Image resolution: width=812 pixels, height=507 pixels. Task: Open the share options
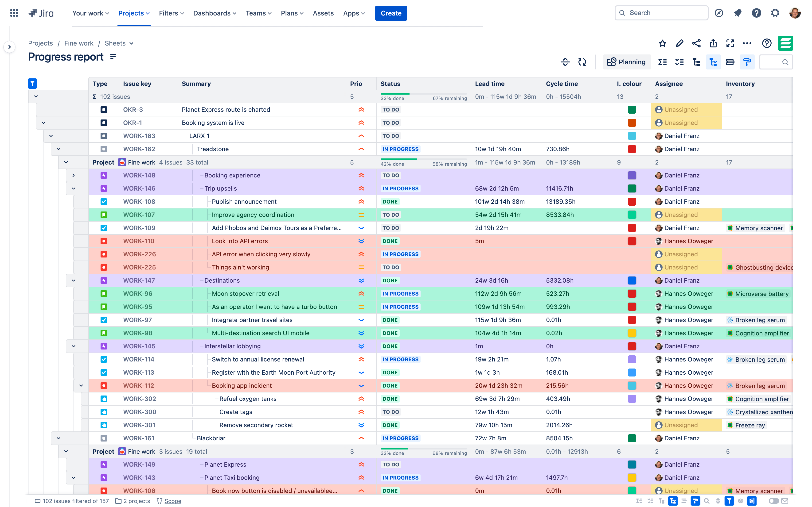pyautogui.click(x=696, y=43)
